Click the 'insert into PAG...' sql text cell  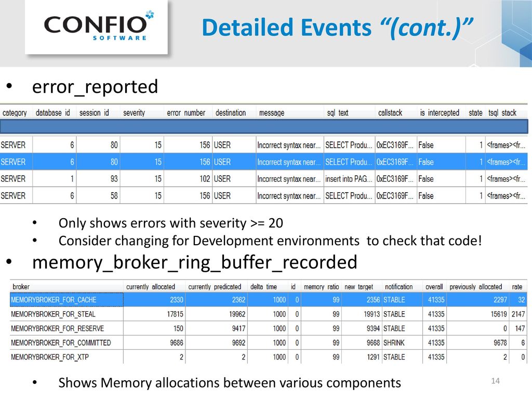349,179
